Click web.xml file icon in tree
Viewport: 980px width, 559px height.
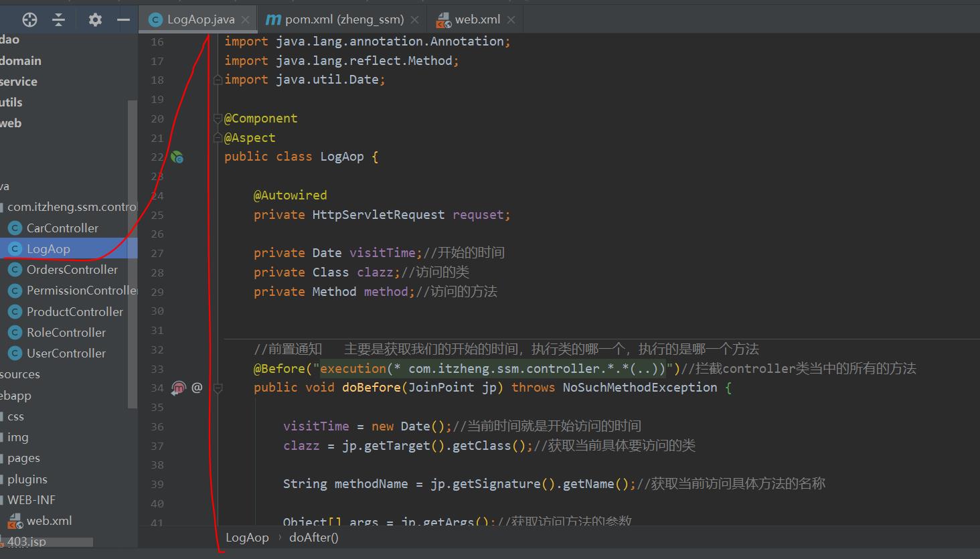pyautogui.click(x=15, y=521)
